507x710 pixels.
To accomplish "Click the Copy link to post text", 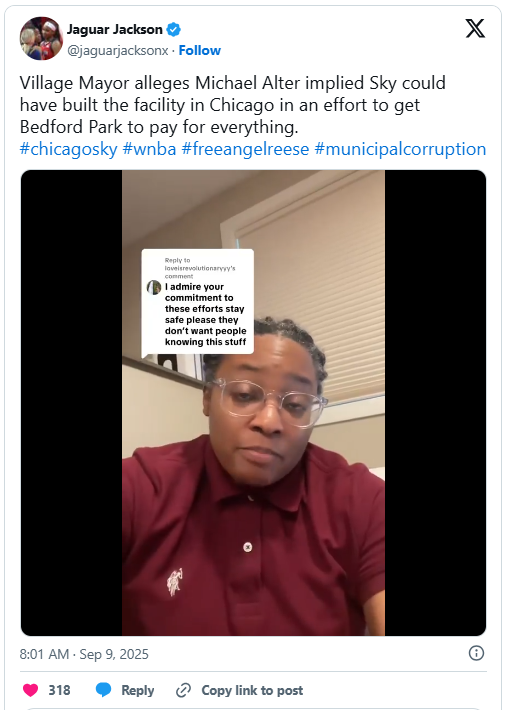I will coord(252,691).
